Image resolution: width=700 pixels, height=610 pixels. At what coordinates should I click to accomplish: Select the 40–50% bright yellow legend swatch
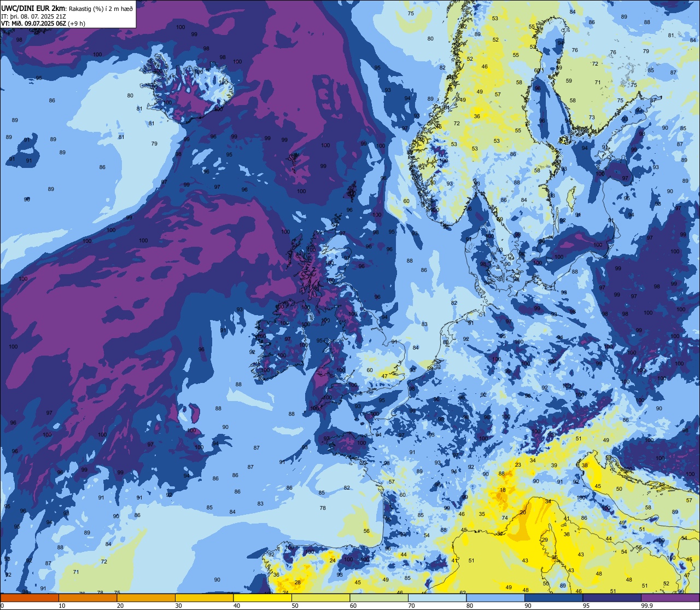coord(262,597)
